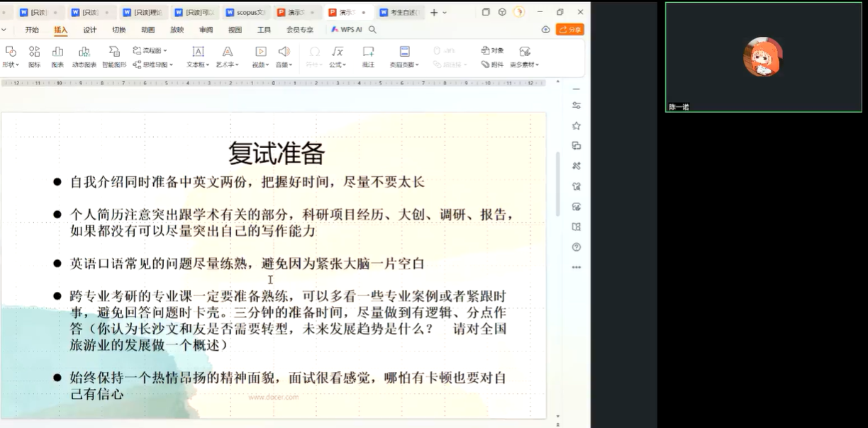Click the slide's vertical scrollbar
The image size is (868, 428).
coord(557,184)
